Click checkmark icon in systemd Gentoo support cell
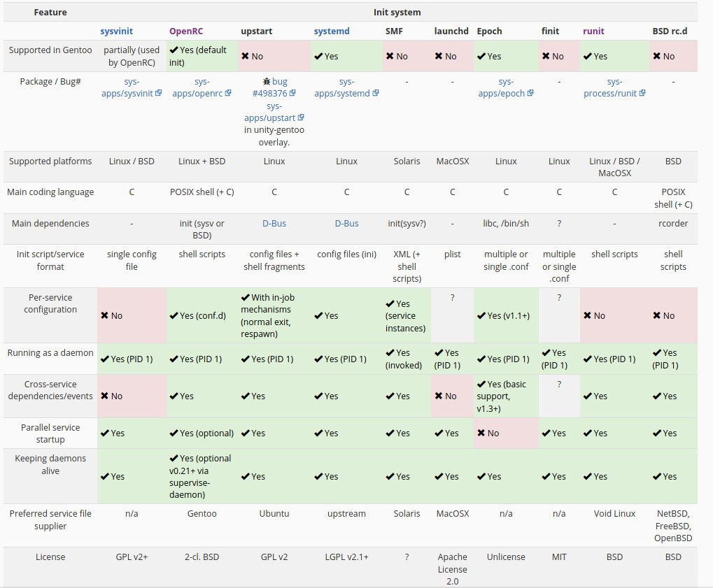 click(318, 56)
